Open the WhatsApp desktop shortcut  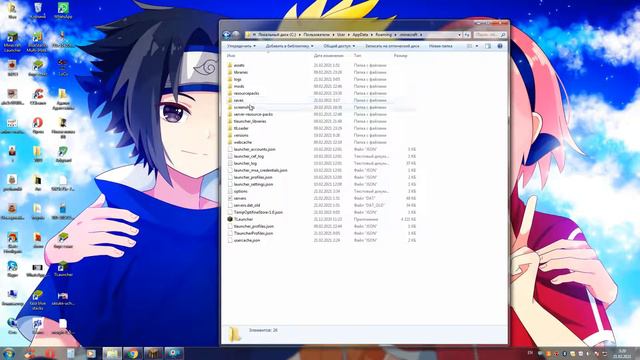(x=63, y=11)
